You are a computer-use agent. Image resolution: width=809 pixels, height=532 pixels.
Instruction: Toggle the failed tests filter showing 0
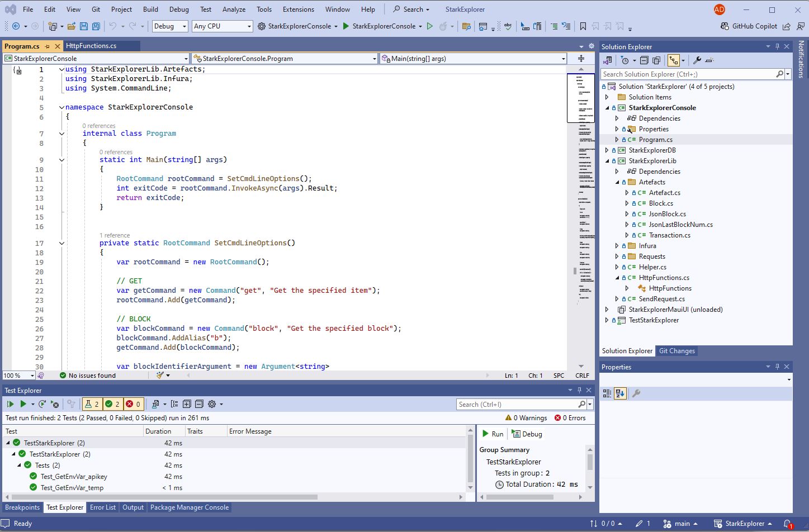coord(134,404)
